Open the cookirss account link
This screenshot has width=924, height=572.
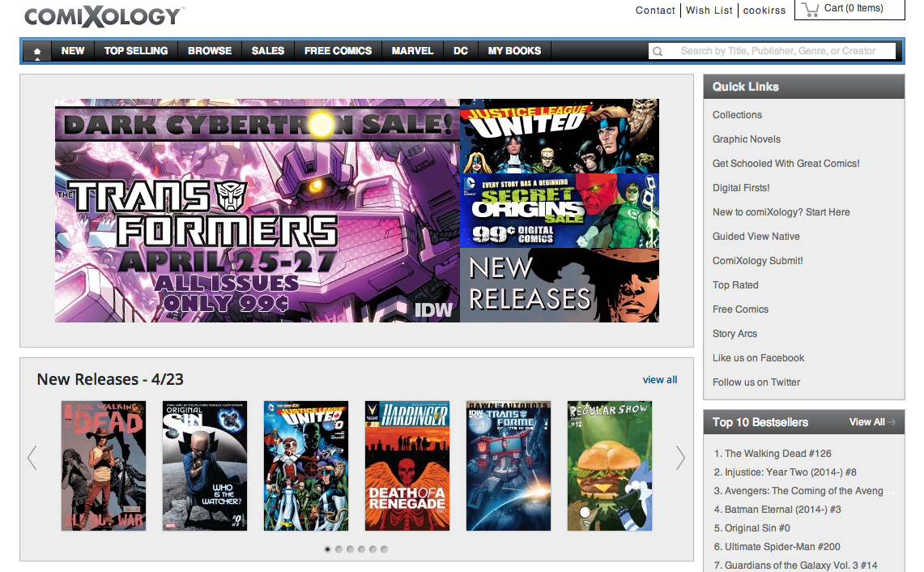764,11
